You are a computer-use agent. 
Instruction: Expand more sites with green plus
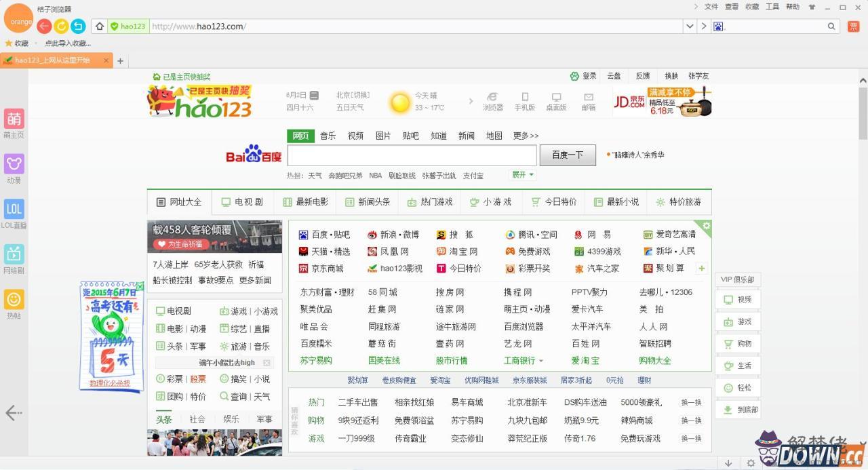pos(702,269)
